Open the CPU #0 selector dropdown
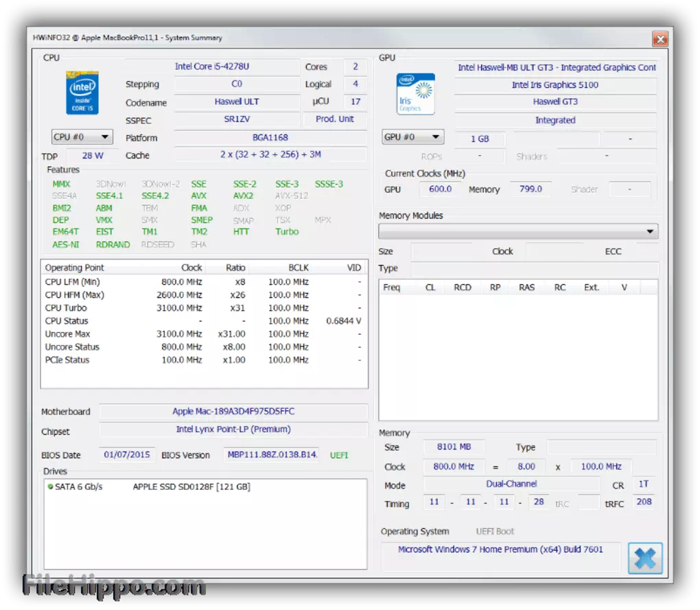Image resolution: width=700 pixels, height=610 pixels. 82,137
